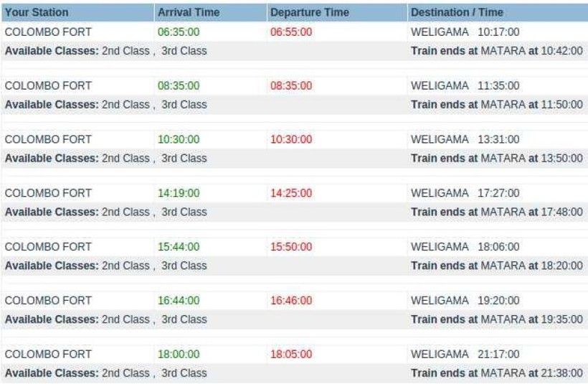Click WELIGAMA 21:17:00 destination cell
This screenshot has width=588, height=384.
pos(465,355)
